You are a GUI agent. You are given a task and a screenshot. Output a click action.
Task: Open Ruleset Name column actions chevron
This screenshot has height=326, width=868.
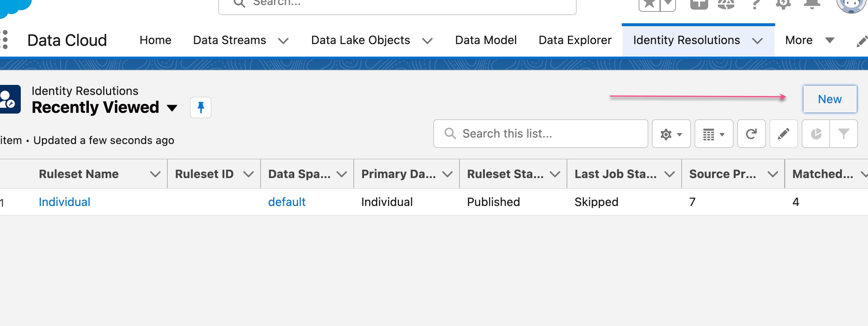point(155,174)
